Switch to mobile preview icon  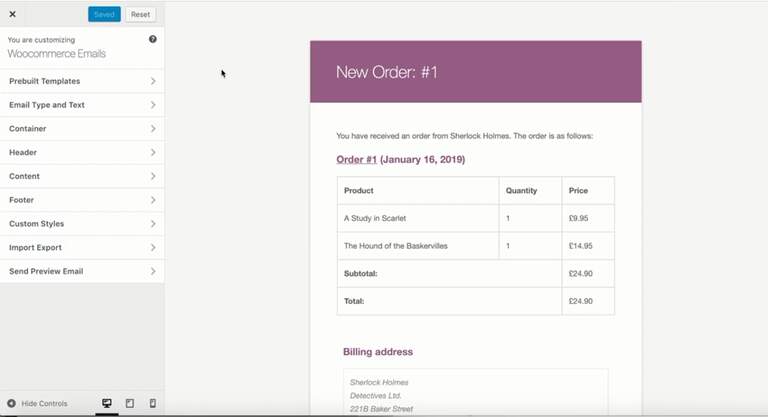153,403
